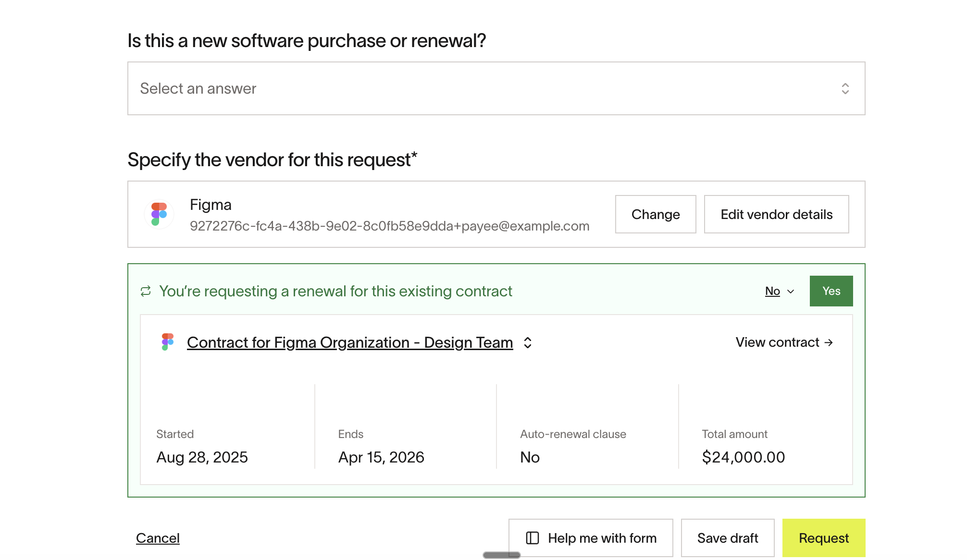The image size is (967, 560).
Task: Click the Cancel link
Action: click(158, 538)
